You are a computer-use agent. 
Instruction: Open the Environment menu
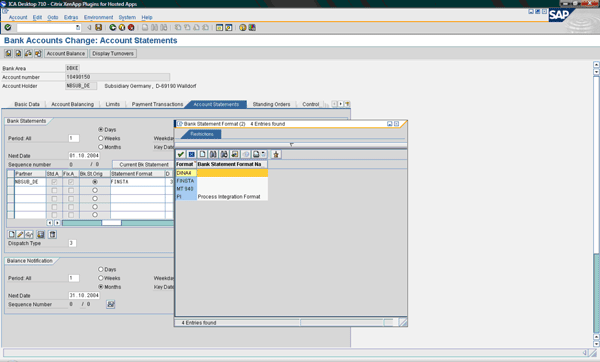(98, 17)
